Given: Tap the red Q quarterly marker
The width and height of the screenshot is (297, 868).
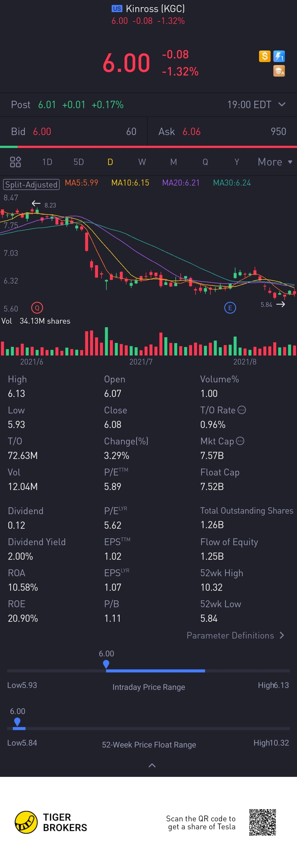Looking at the screenshot, I should click(37, 308).
